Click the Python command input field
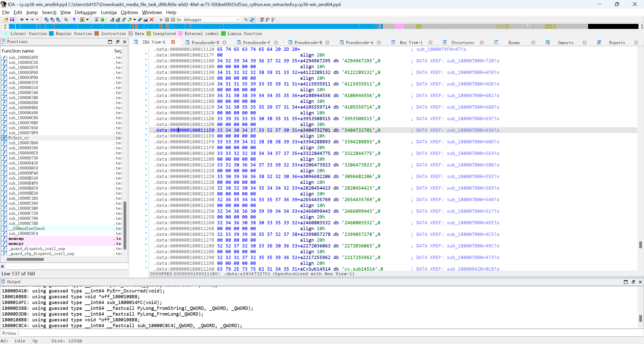This screenshot has height=344, width=644. pos(331,333)
